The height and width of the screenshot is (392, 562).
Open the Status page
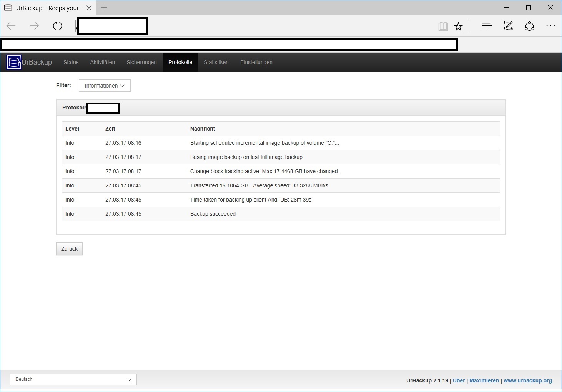tap(71, 62)
